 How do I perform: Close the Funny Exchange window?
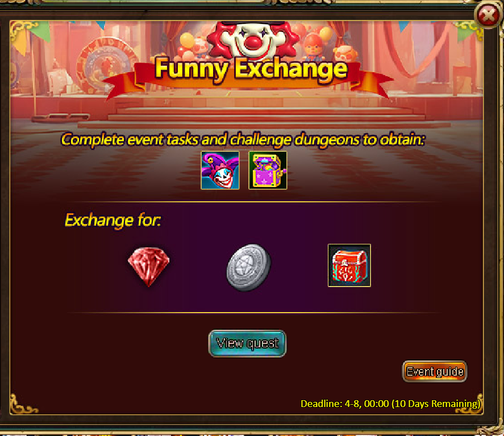(x=488, y=15)
